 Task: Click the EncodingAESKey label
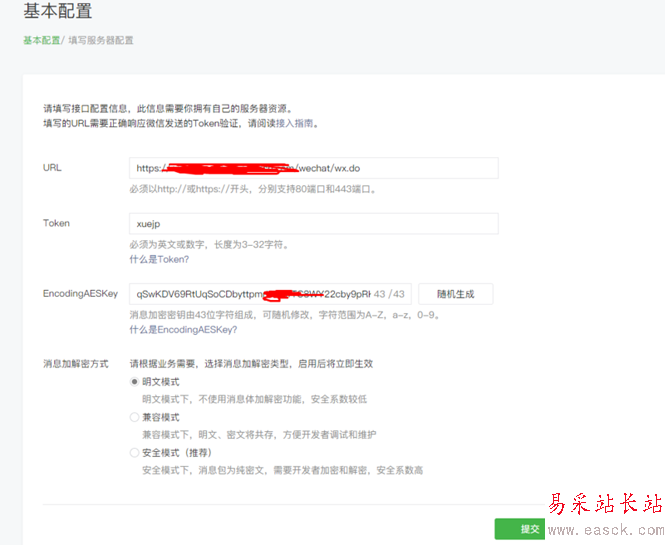click(x=80, y=293)
